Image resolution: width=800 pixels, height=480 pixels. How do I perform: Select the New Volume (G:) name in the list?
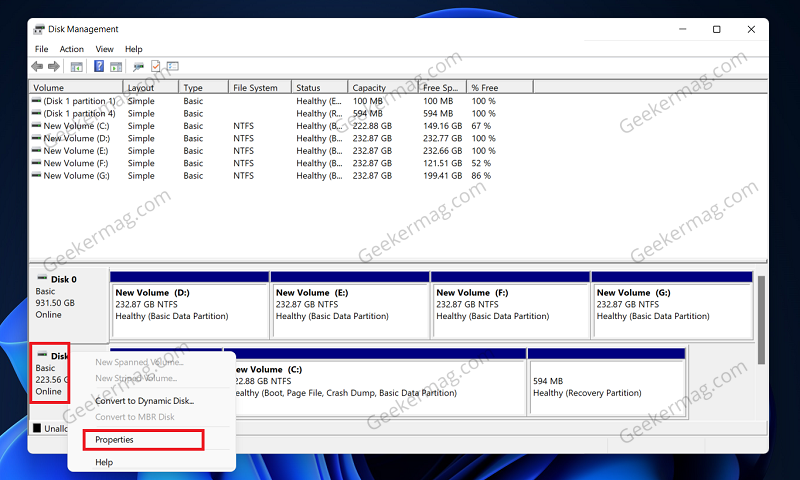pos(77,175)
